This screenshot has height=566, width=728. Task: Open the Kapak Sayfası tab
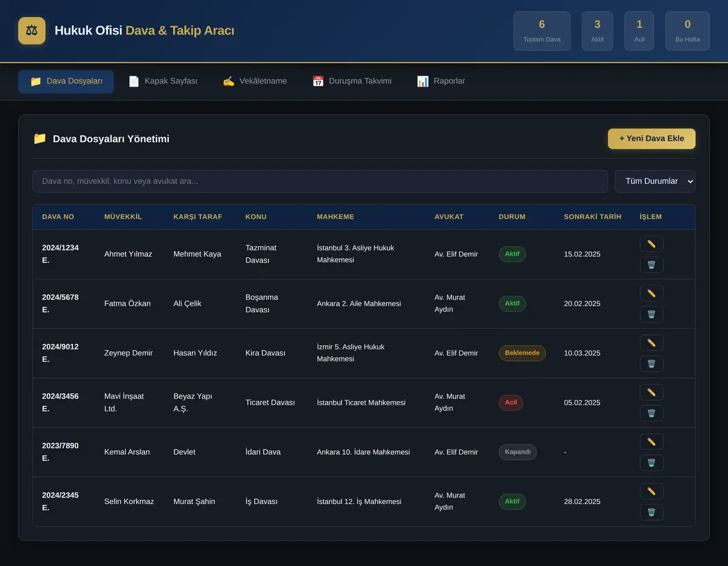tap(163, 81)
